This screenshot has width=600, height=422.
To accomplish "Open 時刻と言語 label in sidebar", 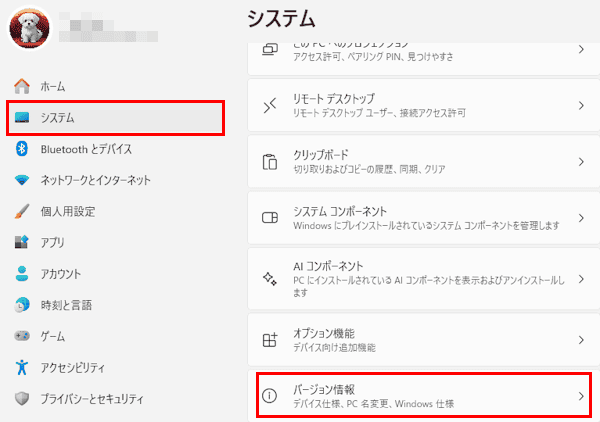I will 66,305.
